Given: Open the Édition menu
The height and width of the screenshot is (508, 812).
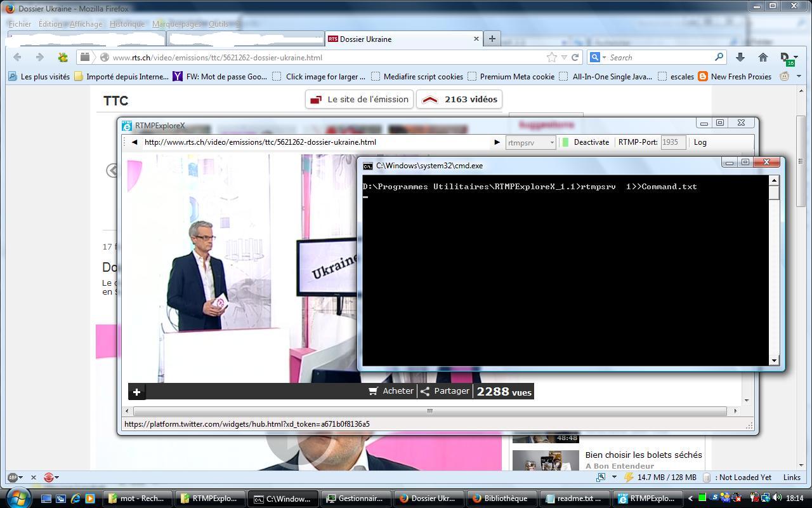Looking at the screenshot, I should pyautogui.click(x=50, y=24).
